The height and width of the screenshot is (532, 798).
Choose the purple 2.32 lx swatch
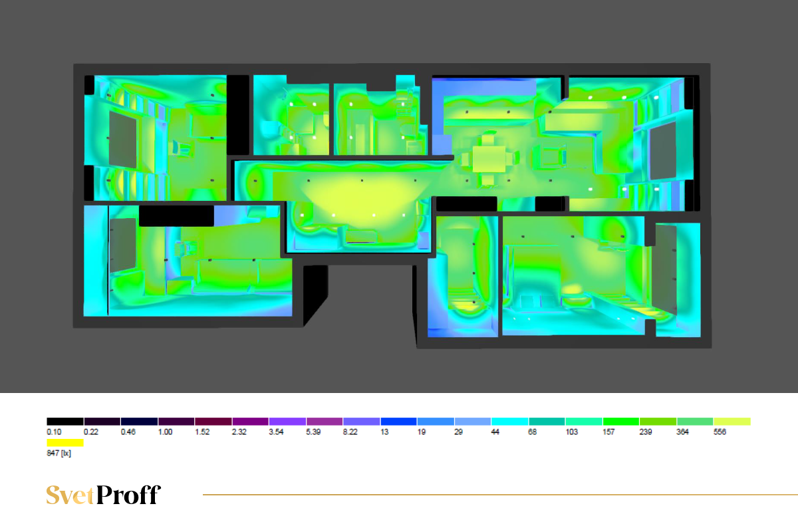(x=250, y=422)
